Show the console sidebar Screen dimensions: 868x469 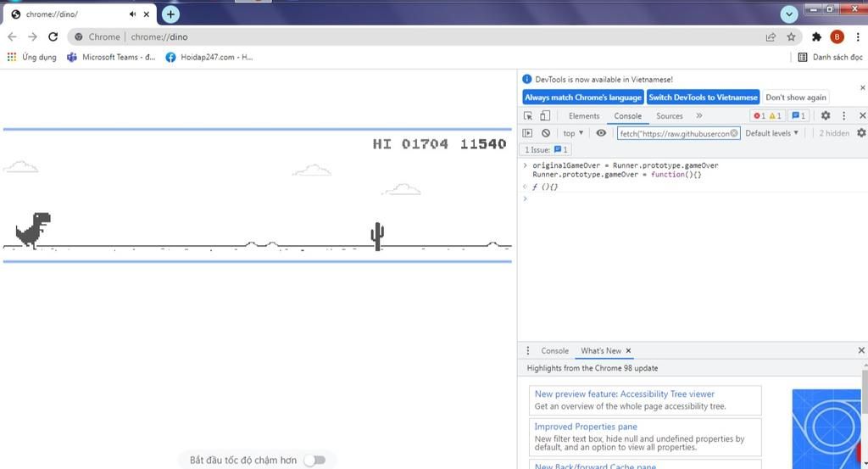[527, 133]
